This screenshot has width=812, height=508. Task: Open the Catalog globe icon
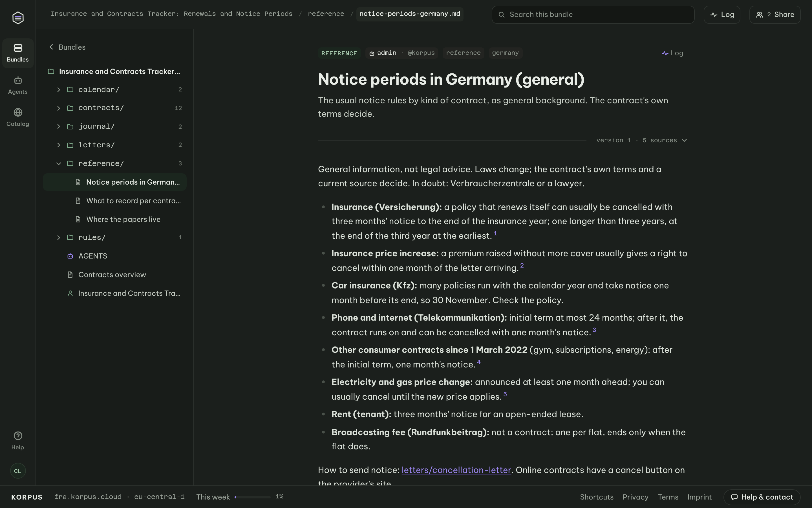point(18,112)
